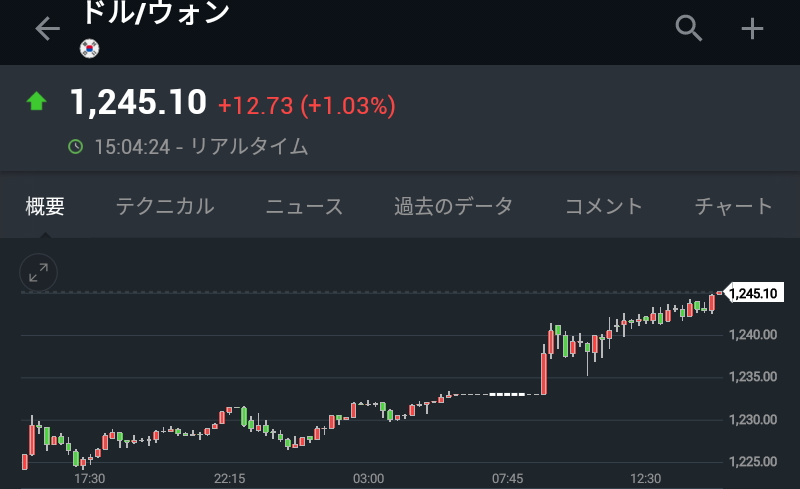Tap the +12.73 (+1.03%) change text

pos(306,104)
